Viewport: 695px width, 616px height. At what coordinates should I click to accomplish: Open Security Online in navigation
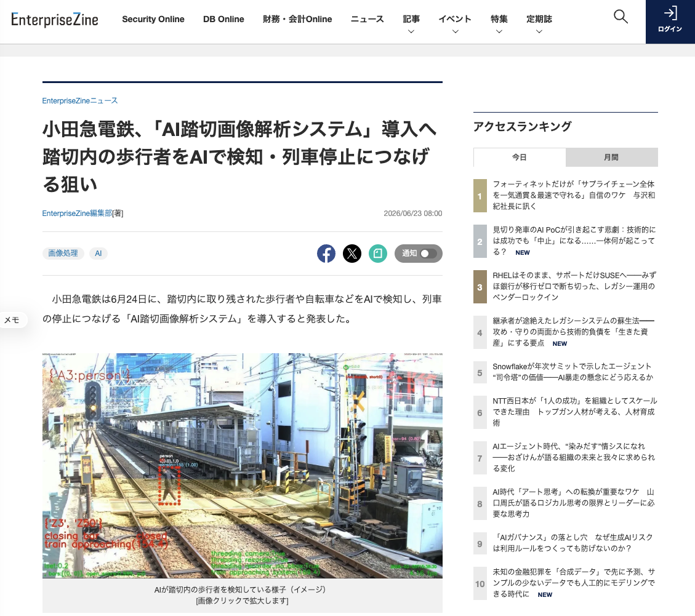[153, 19]
